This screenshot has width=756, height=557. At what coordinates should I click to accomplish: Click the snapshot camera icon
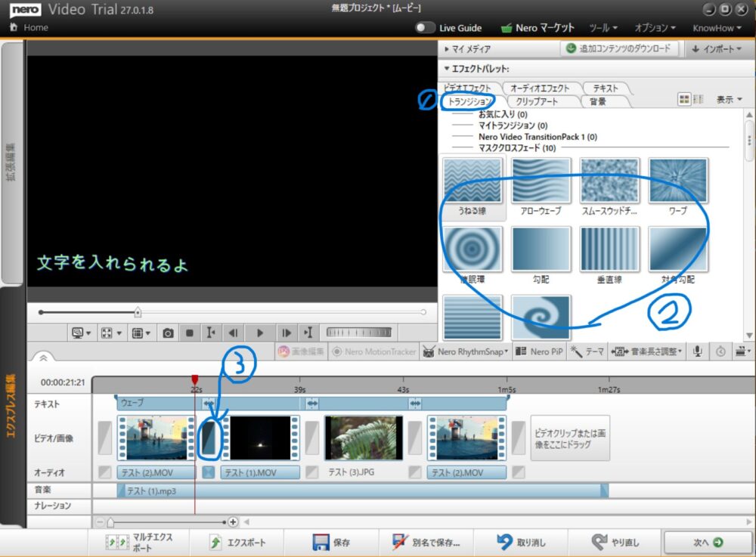pyautogui.click(x=168, y=333)
